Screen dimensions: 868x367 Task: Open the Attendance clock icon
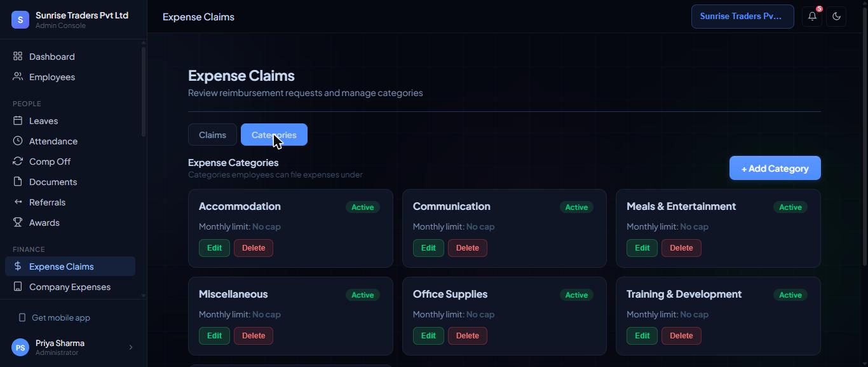click(18, 141)
